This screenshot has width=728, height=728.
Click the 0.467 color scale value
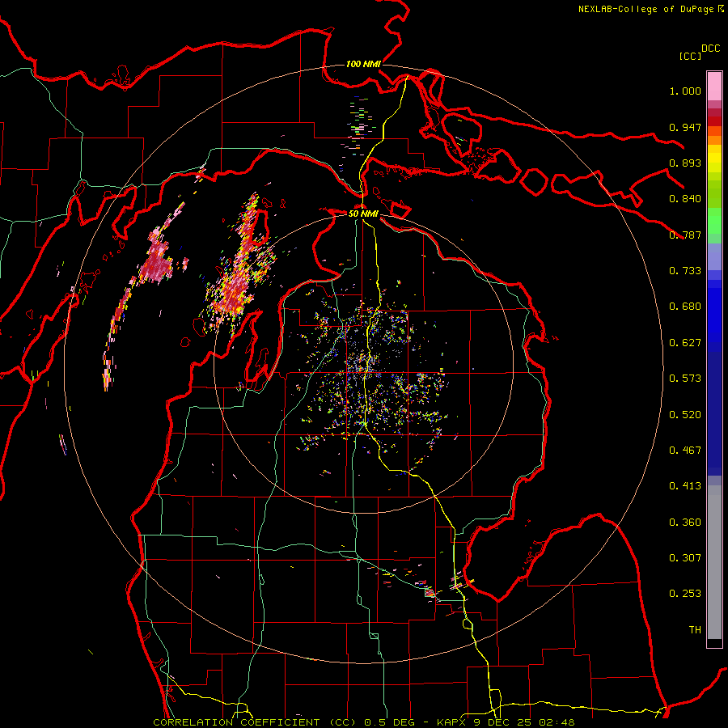(x=685, y=451)
